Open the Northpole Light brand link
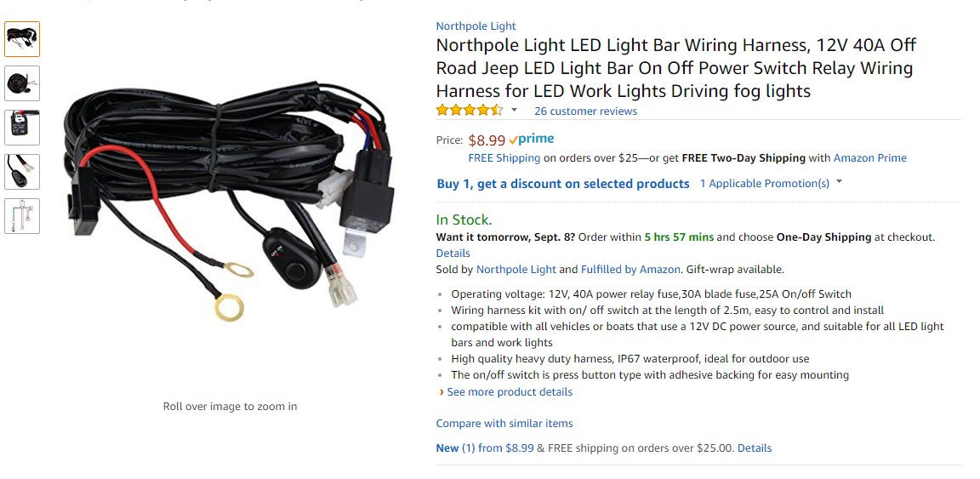This screenshot has height=479, width=980. click(x=476, y=26)
